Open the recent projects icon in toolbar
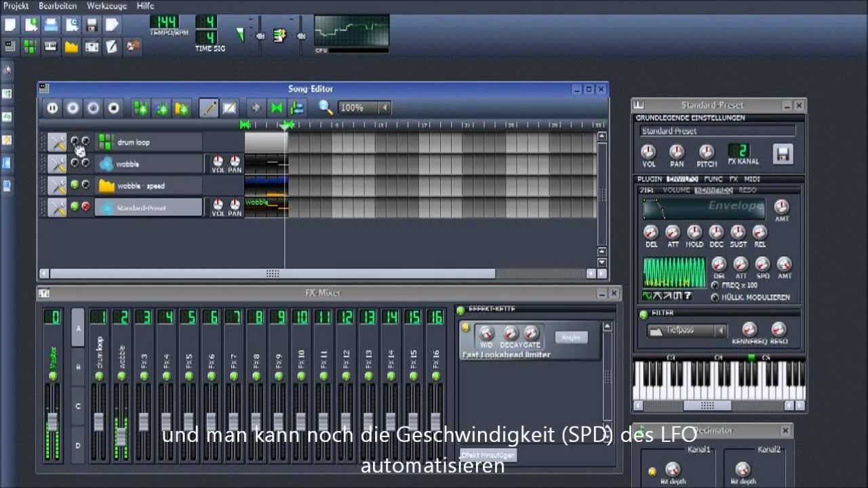Viewport: 868px width, 488px height. pyautogui.click(x=71, y=26)
